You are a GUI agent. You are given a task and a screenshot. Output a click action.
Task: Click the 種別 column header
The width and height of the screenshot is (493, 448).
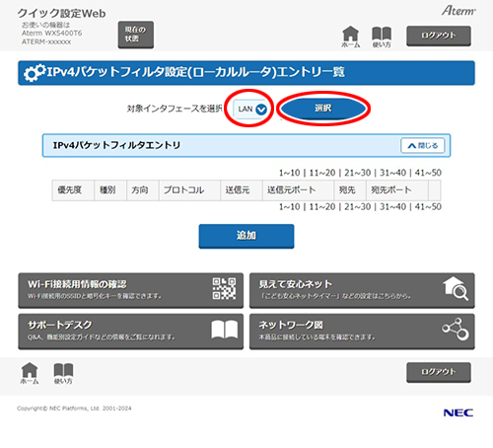pyautogui.click(x=110, y=190)
